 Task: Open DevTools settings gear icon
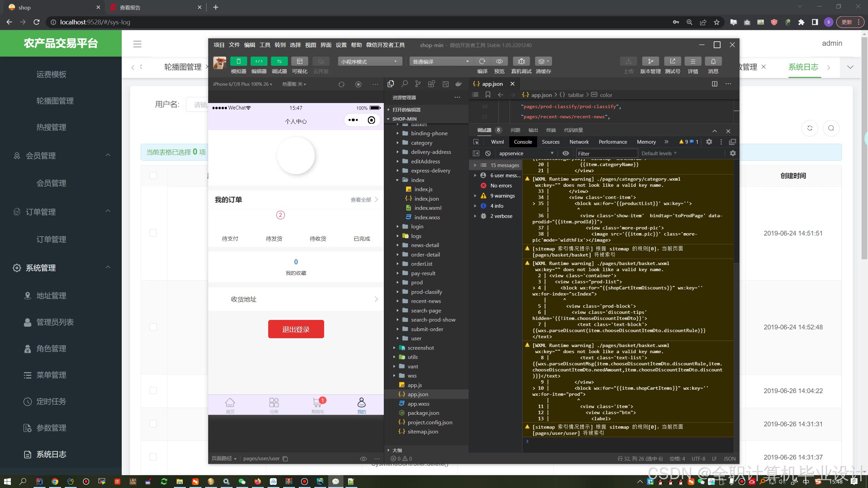tap(709, 142)
